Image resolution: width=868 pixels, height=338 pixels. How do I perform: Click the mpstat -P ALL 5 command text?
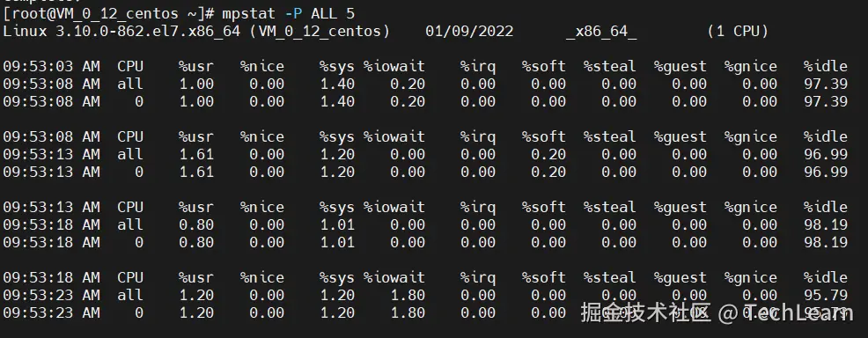[289, 14]
